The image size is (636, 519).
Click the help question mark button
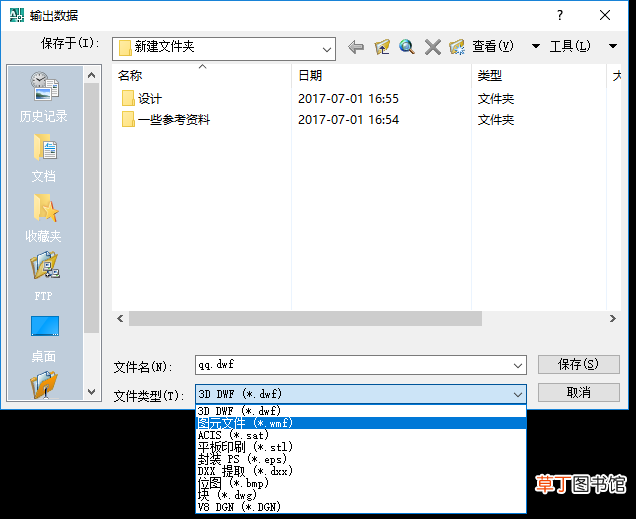560,15
